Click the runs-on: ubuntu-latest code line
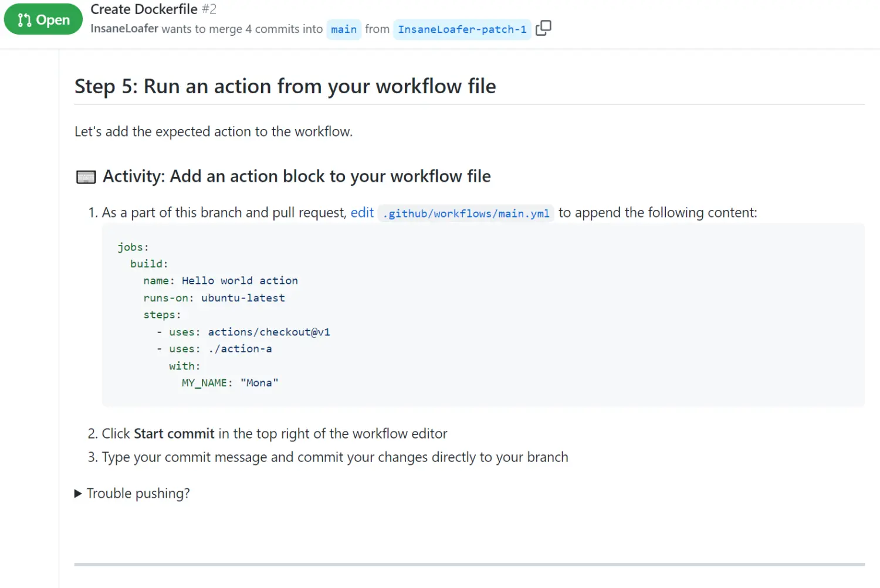 [214, 298]
